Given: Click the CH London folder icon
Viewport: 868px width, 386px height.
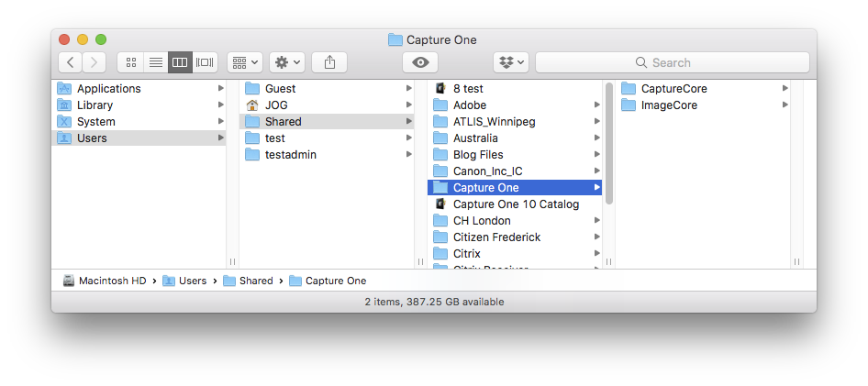Looking at the screenshot, I should (440, 221).
